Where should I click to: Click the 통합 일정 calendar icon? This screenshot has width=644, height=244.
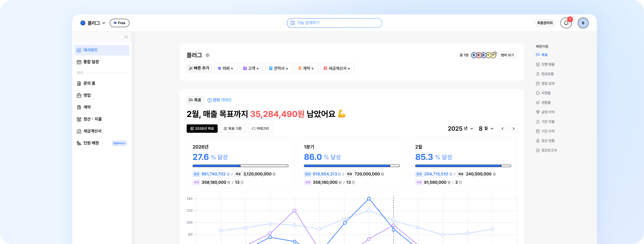tap(79, 62)
